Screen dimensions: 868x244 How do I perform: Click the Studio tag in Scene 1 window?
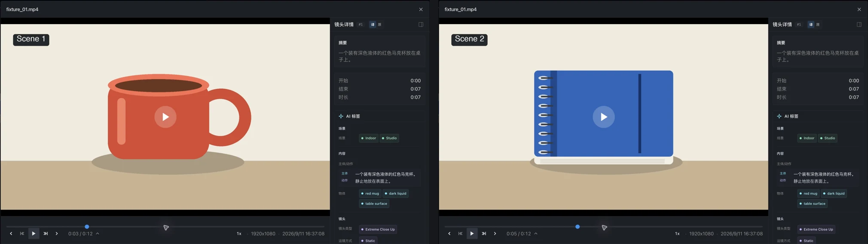click(389, 138)
